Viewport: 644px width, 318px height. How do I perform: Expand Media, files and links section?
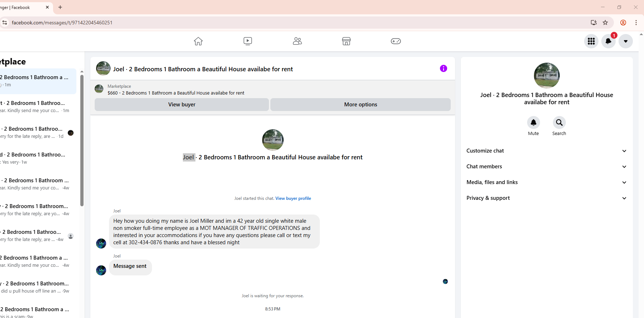(x=547, y=182)
